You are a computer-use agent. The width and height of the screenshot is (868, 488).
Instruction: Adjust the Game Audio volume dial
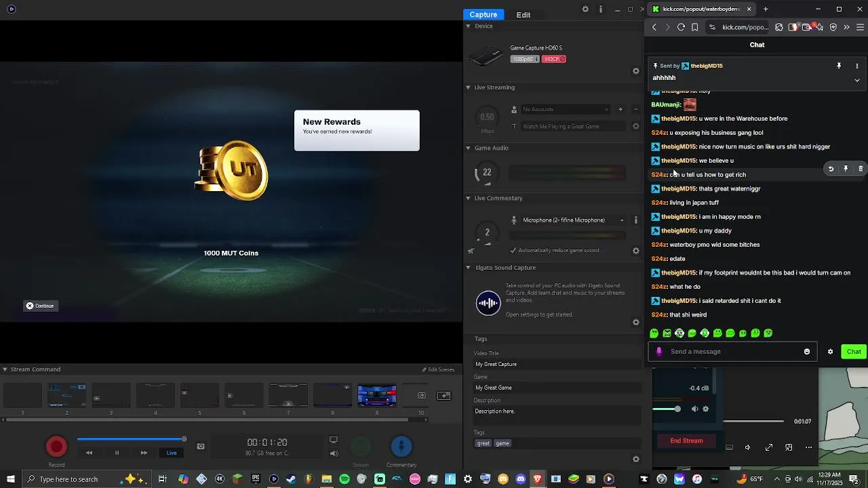(x=487, y=174)
